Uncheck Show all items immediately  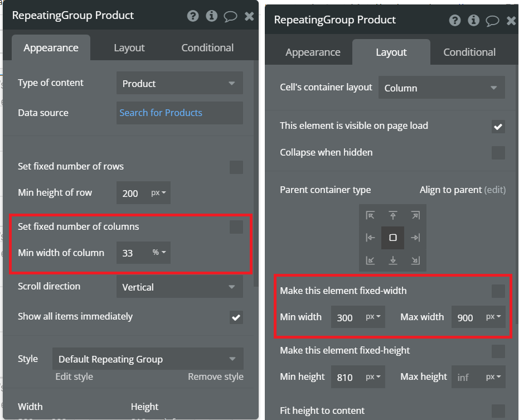pyautogui.click(x=236, y=317)
